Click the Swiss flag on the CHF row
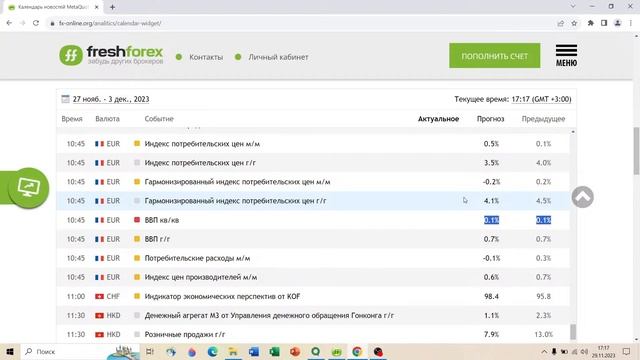640x360 pixels. tap(99, 296)
